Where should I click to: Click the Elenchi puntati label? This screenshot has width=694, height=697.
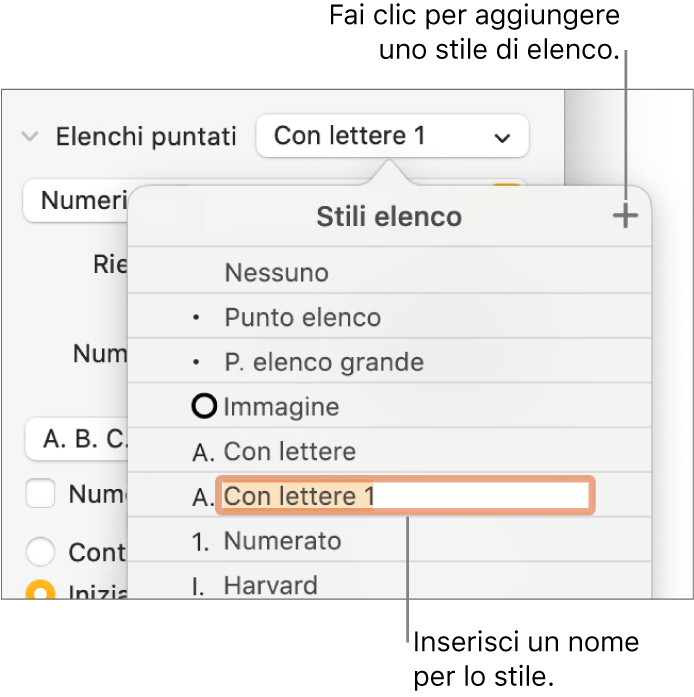pos(146,136)
